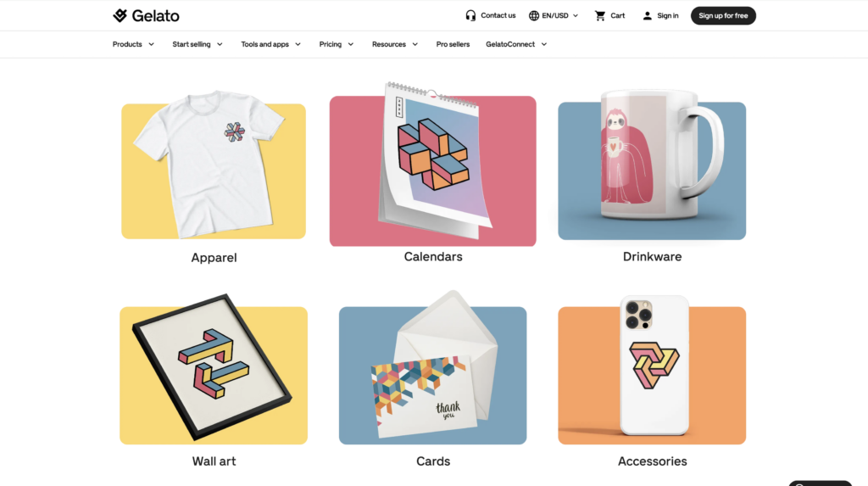The width and height of the screenshot is (868, 486).
Task: Select the Calendars product image
Action: (x=433, y=162)
